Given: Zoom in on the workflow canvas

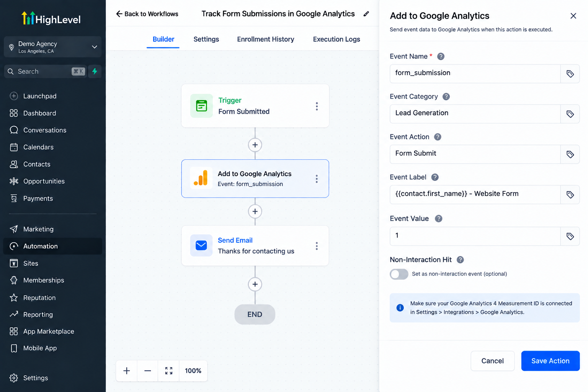Looking at the screenshot, I should click(x=127, y=371).
